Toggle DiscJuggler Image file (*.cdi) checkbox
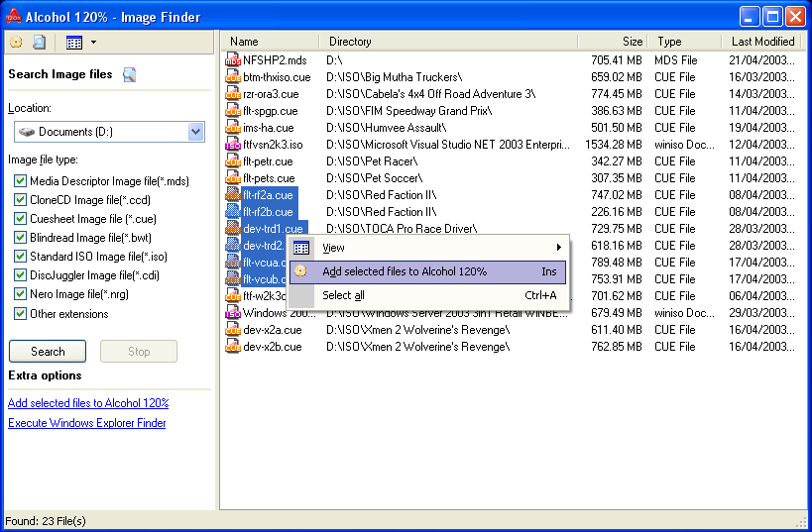The image size is (812, 532). (20, 274)
